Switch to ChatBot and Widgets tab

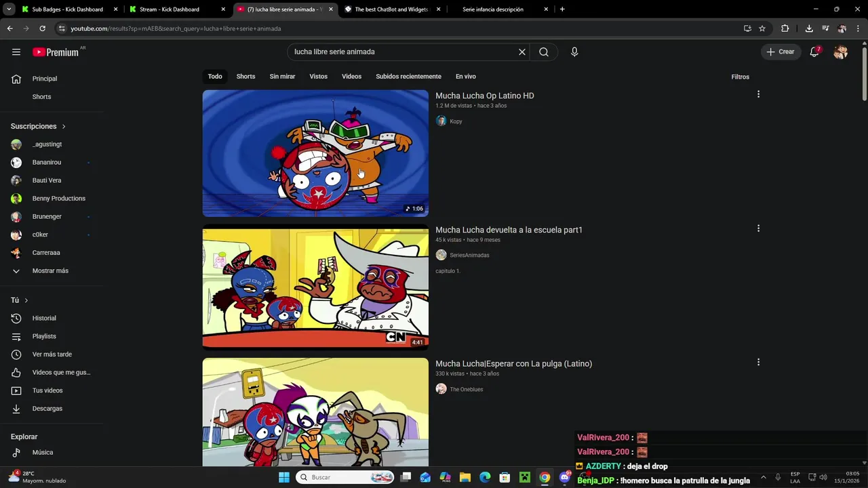click(x=392, y=9)
